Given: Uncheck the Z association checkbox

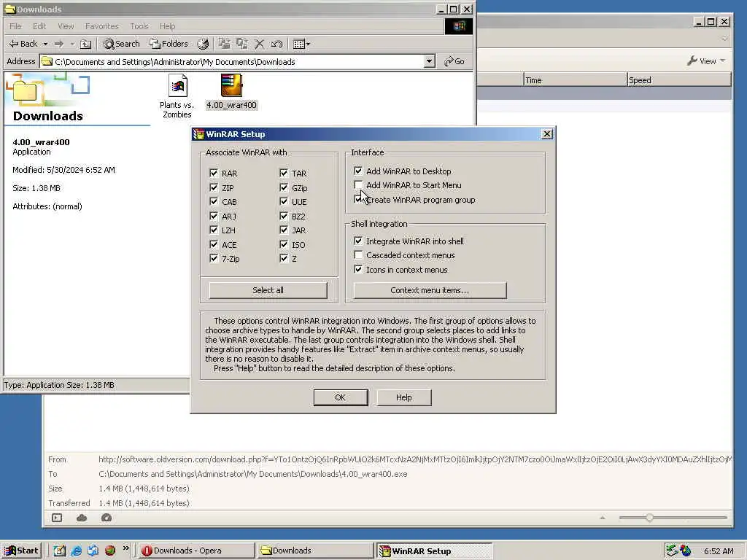Looking at the screenshot, I should [x=284, y=259].
